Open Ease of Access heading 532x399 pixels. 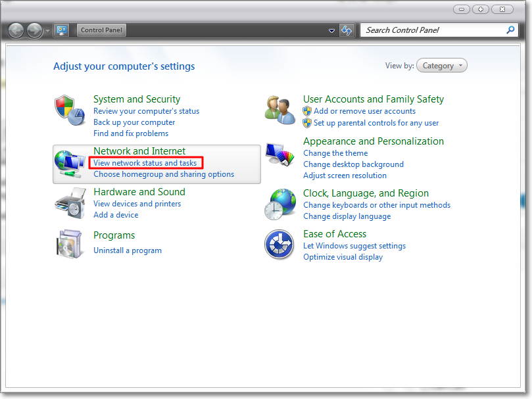(335, 234)
